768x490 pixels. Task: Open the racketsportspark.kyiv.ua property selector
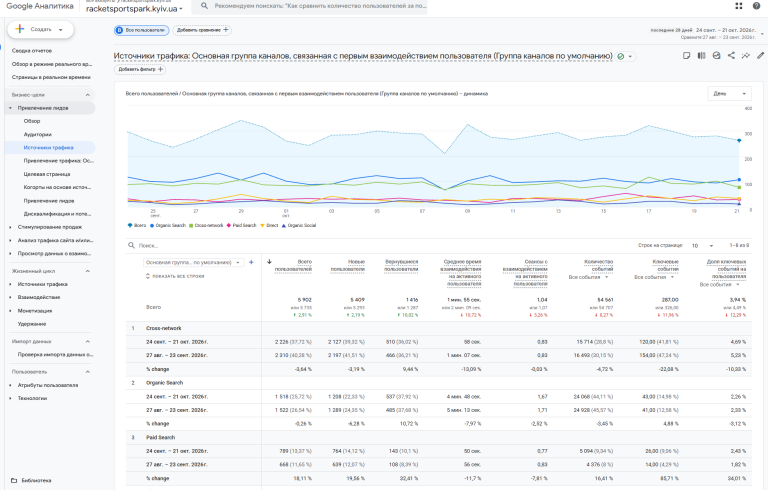point(134,9)
